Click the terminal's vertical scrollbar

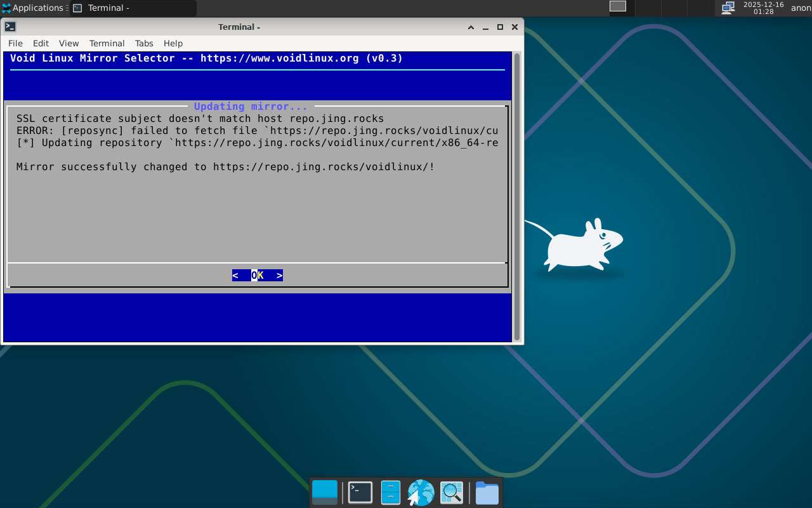click(517, 197)
